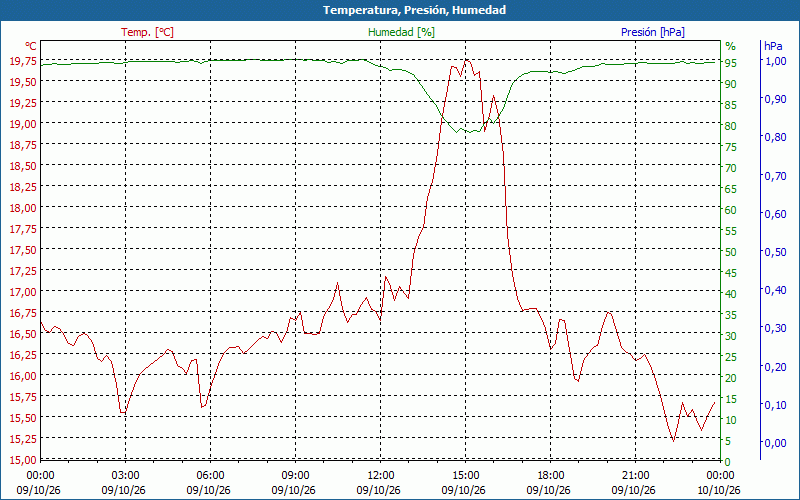Screen dimensions: 800x500
Task: Click the 21:00 time axis label
Action: (x=635, y=476)
